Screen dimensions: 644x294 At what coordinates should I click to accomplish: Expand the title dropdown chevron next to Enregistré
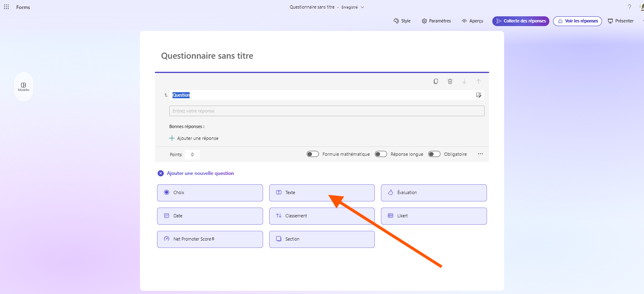362,7
